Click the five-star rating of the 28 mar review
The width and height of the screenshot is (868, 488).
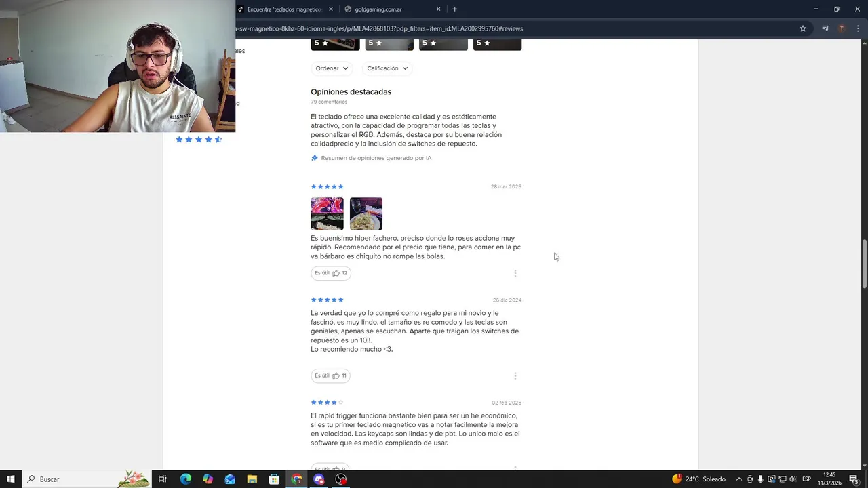pyautogui.click(x=327, y=186)
